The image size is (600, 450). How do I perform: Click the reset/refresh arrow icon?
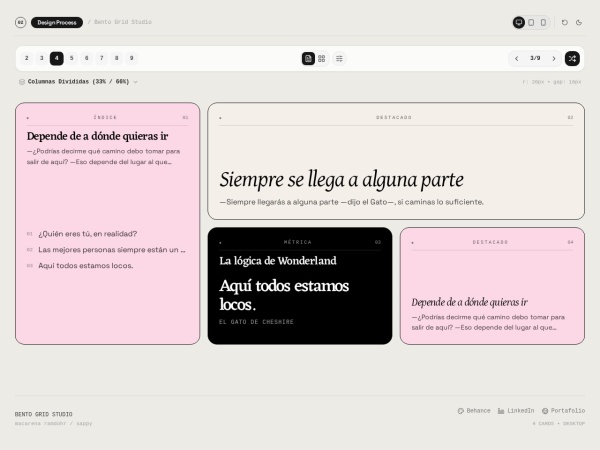point(564,23)
